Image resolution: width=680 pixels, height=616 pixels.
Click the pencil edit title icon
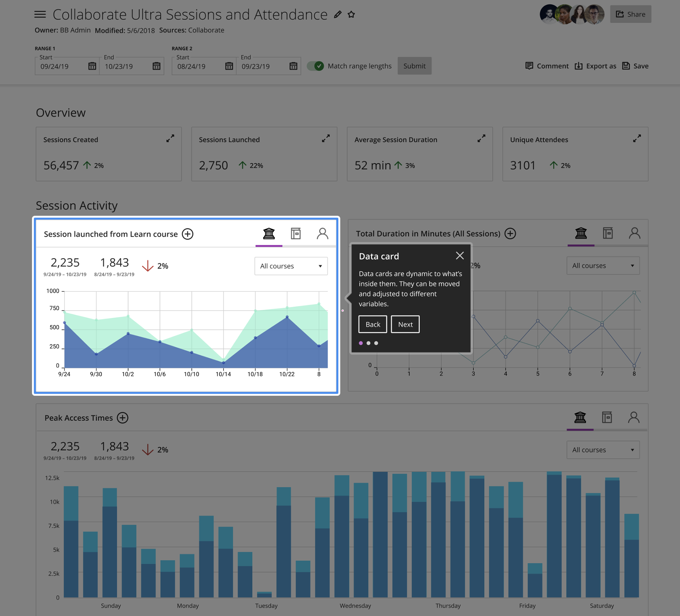click(338, 15)
